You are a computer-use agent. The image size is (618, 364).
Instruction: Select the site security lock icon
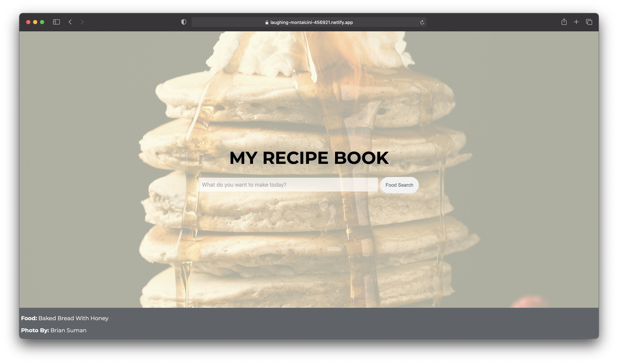point(266,22)
